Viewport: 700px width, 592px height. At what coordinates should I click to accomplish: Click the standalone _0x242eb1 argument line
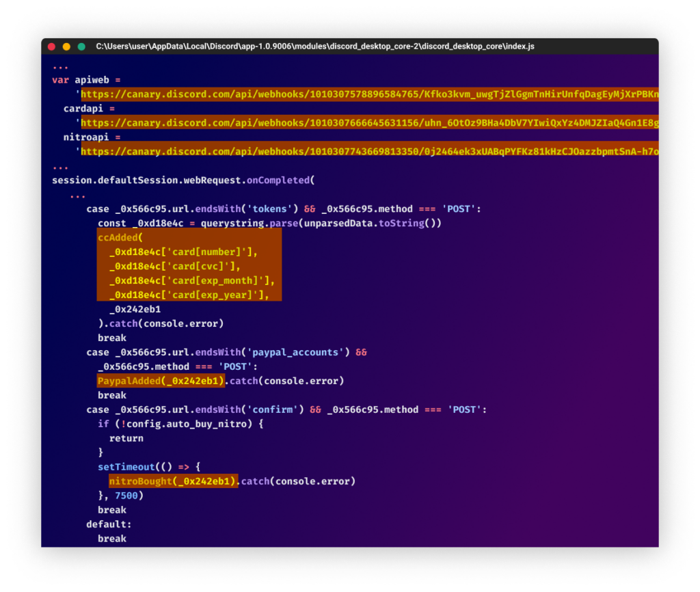pos(135,310)
